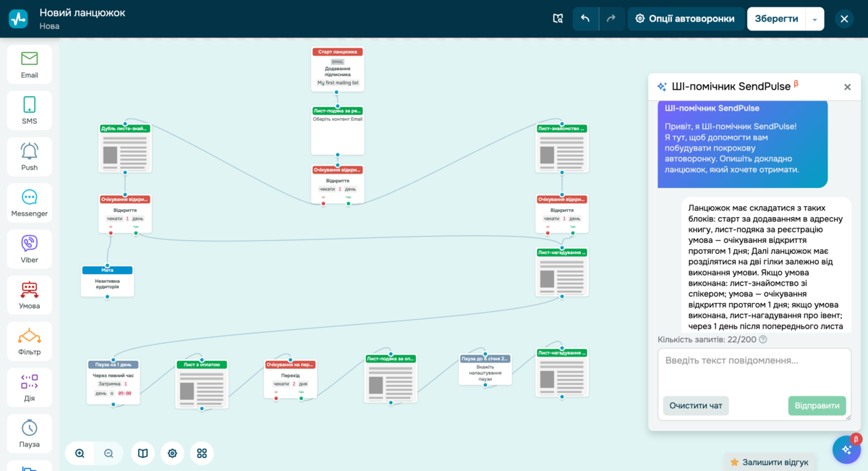Select the Пауза до 6 січня block

[485, 370]
